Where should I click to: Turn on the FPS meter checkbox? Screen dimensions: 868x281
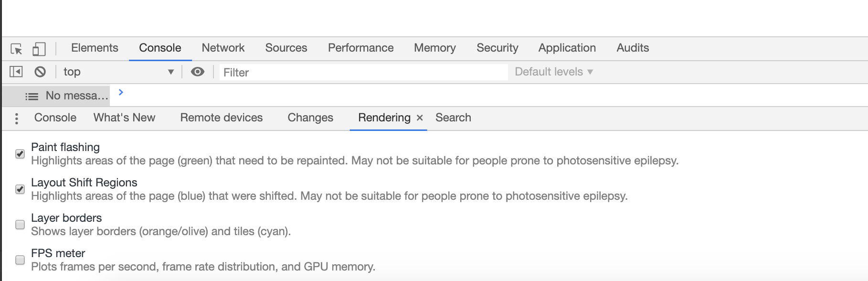pos(20,260)
